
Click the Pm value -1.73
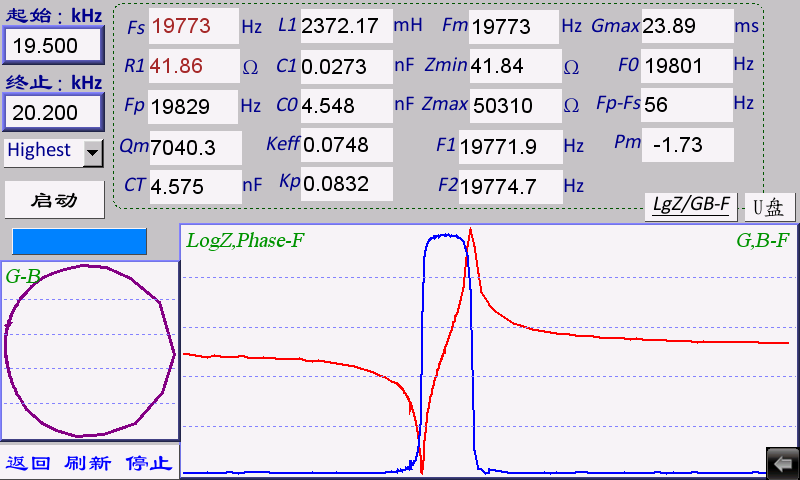coord(688,145)
